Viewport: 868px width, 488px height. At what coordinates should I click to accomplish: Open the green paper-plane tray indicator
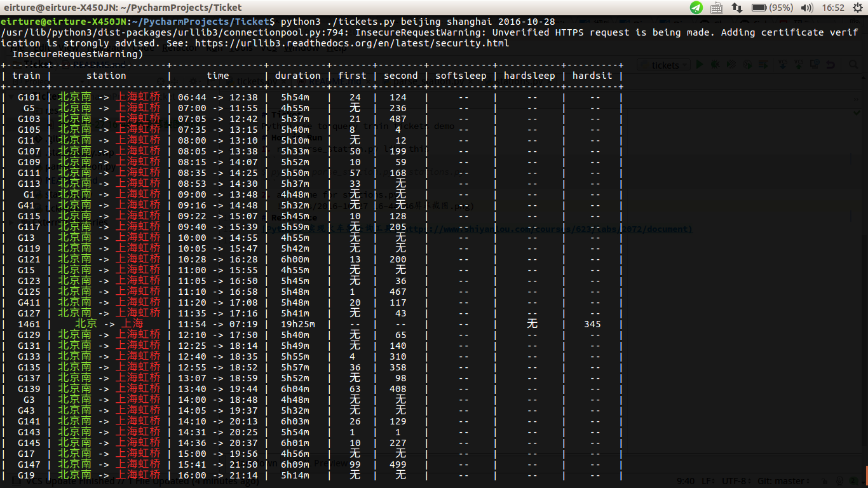(x=696, y=8)
